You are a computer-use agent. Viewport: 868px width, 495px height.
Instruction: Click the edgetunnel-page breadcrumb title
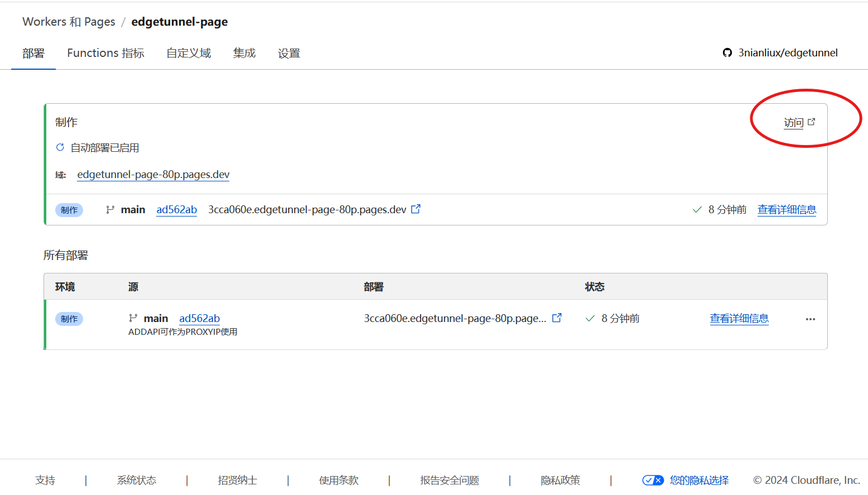click(180, 22)
